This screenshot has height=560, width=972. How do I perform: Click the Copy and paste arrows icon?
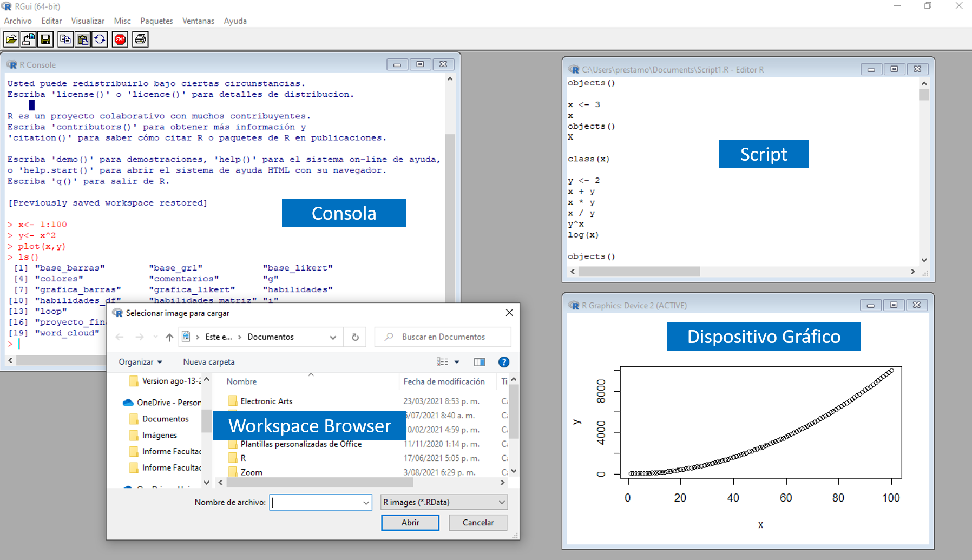(x=100, y=39)
